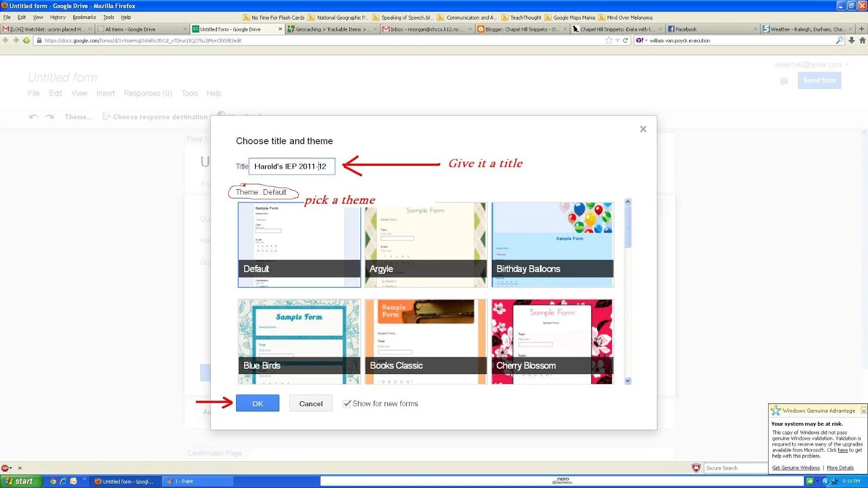The image size is (868, 488).
Task: Click the Home icon in toolbar
Action: coord(863,40)
